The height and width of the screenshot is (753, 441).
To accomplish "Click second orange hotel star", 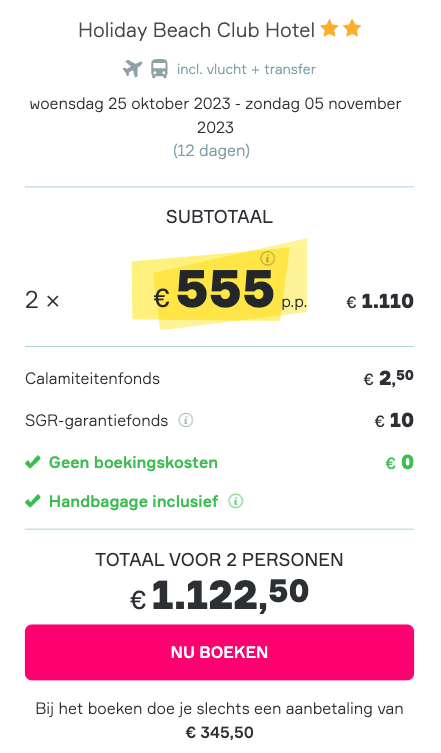I will pyautogui.click(x=352, y=29).
